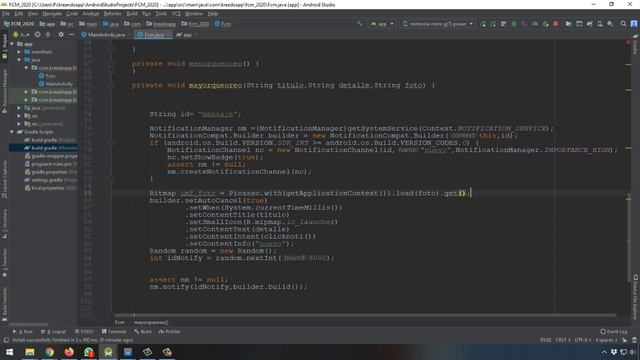Click FCM_2020 breadcrumb in navigation bar

[x=19, y=24]
